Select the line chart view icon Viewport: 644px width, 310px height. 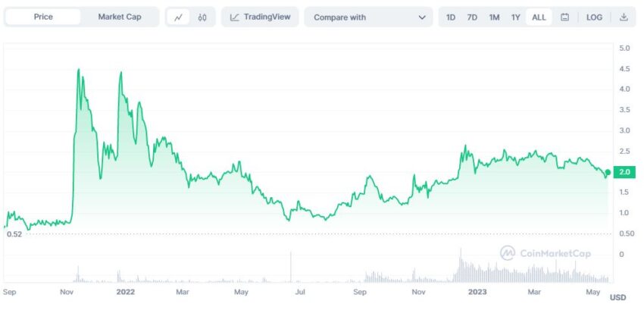(x=177, y=17)
